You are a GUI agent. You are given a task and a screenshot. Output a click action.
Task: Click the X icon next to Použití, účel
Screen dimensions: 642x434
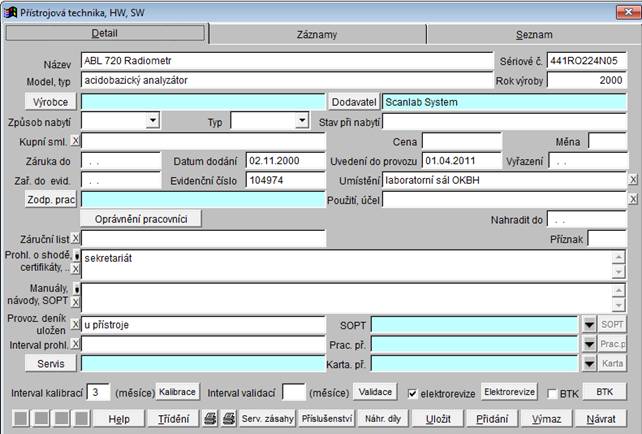click(x=632, y=200)
